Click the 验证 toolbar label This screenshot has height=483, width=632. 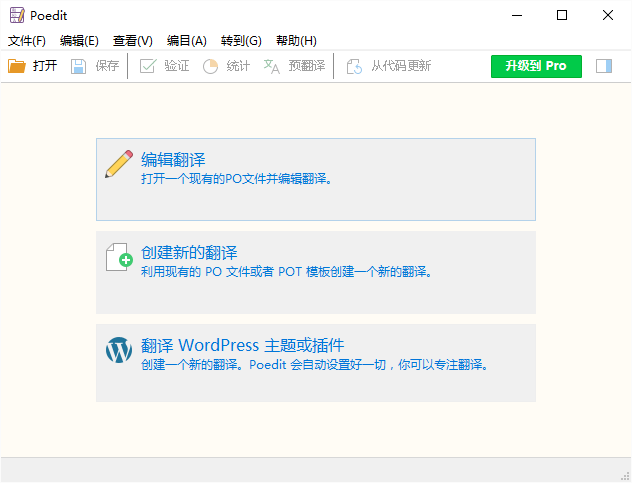177,66
